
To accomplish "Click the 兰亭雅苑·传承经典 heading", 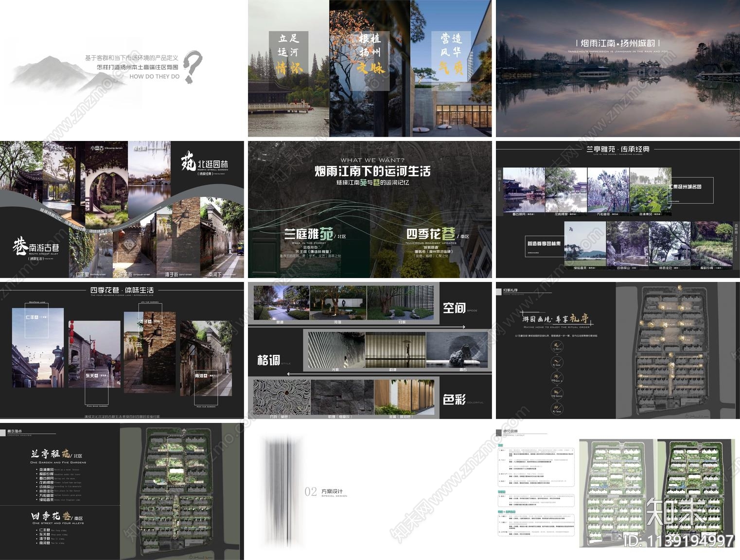I will coord(618,149).
